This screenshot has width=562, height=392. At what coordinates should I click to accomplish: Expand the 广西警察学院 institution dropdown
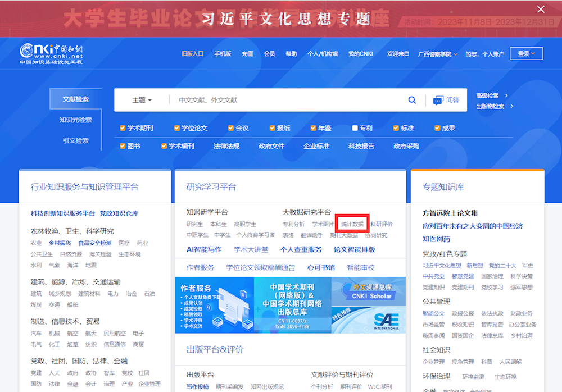(x=438, y=54)
